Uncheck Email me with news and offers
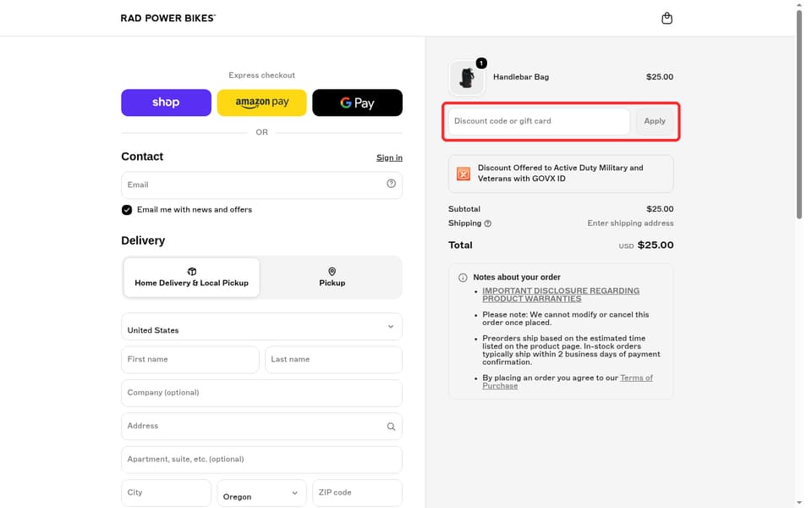The width and height of the screenshot is (812, 508). coord(127,209)
